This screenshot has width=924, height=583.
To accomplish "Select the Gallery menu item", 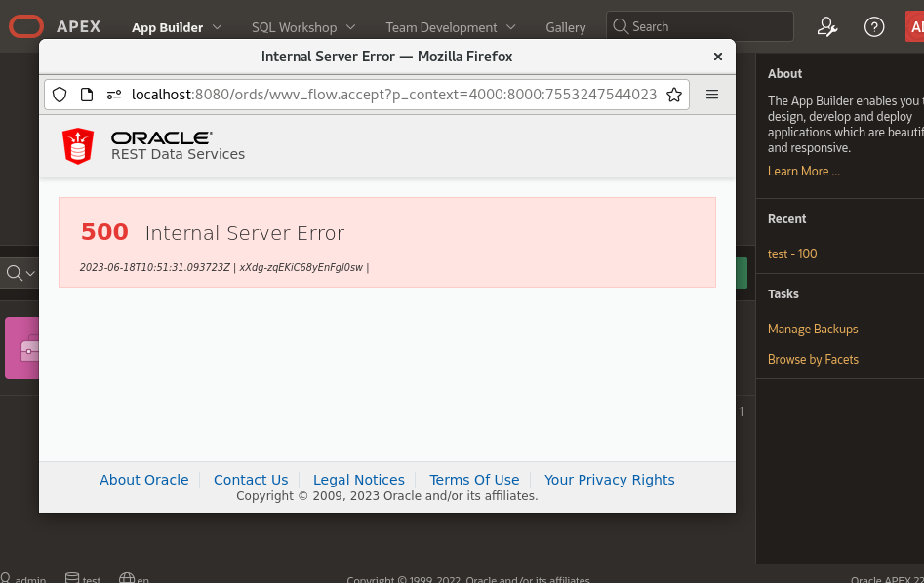I will [565, 27].
